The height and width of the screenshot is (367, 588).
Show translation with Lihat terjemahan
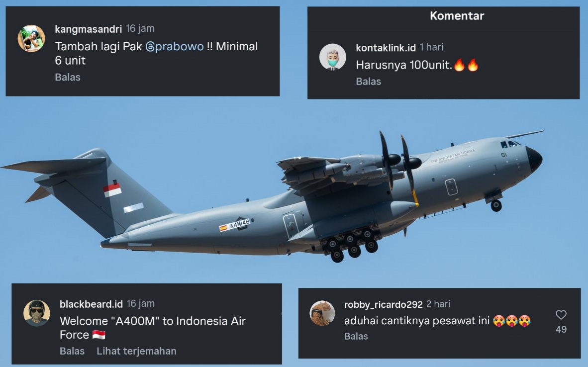coord(136,351)
